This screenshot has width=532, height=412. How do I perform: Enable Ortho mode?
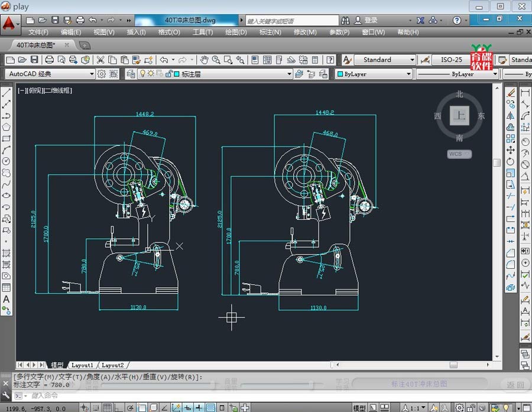tap(118, 407)
